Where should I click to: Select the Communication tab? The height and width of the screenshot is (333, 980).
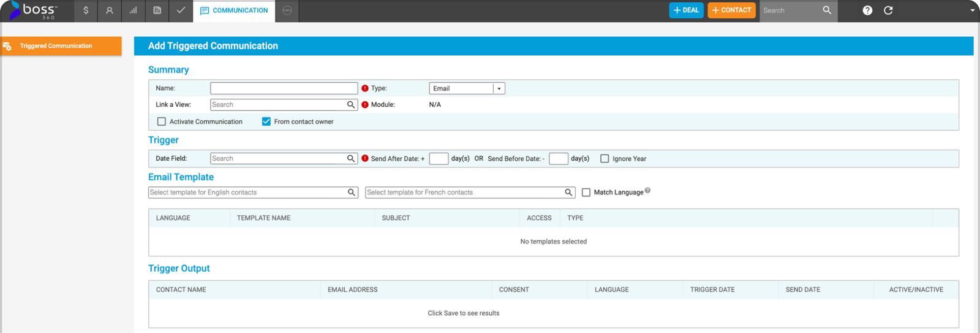tap(235, 10)
